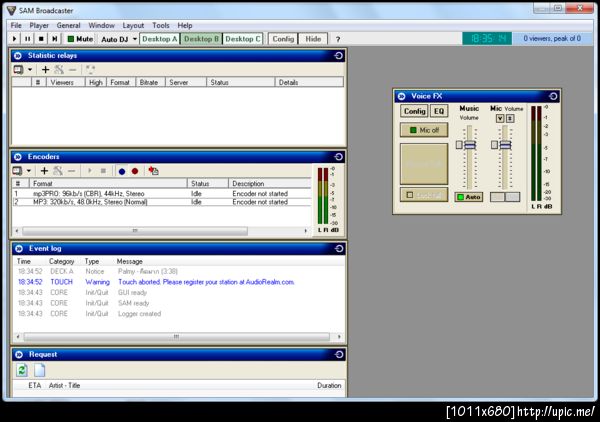Click the Stop button in main toolbar
The width and height of the screenshot is (600, 422).
tap(41, 39)
